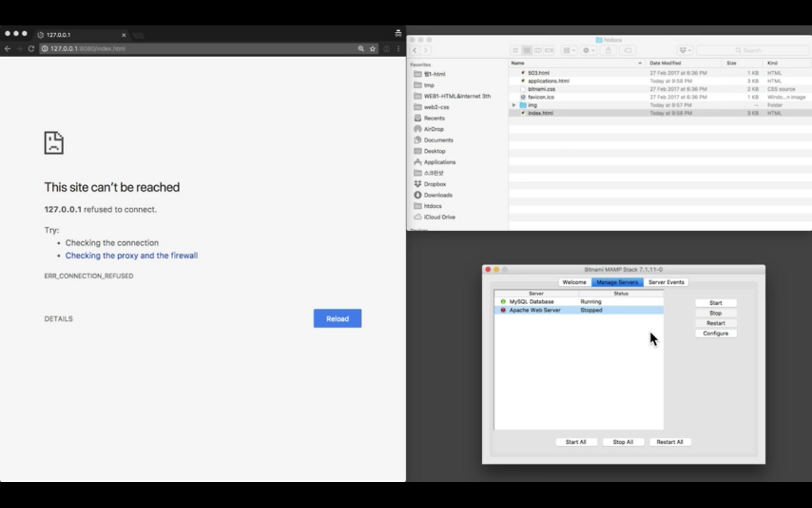Switch Finder to column view
This screenshot has height=508, width=812.
pos(538,50)
